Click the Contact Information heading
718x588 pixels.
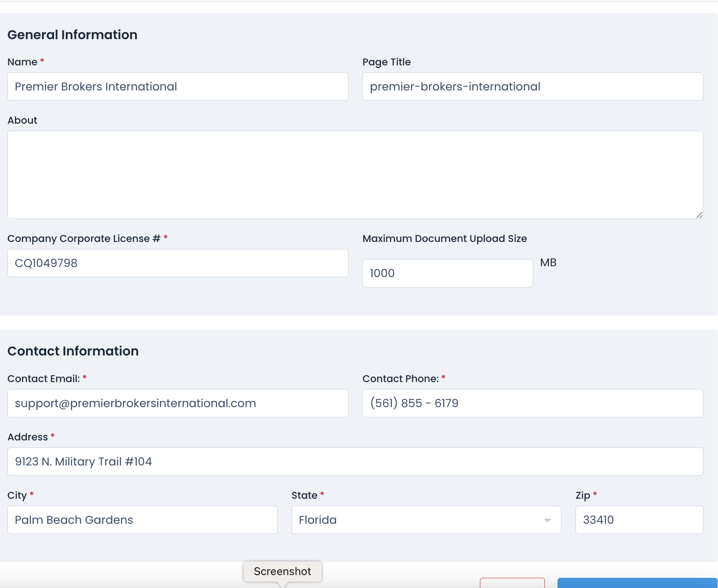pyautogui.click(x=73, y=351)
